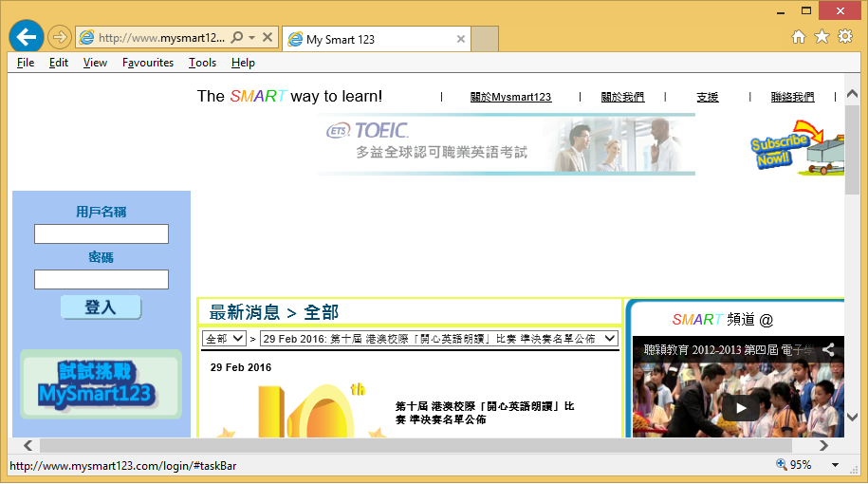Click the 密碼 password input field
The height and width of the screenshot is (484, 868).
102,280
